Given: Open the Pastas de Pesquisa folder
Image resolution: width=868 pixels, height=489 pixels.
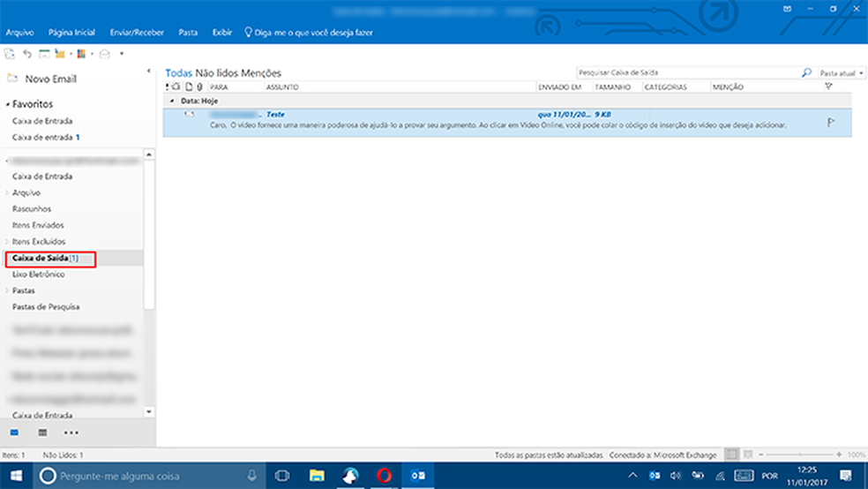Looking at the screenshot, I should (46, 307).
